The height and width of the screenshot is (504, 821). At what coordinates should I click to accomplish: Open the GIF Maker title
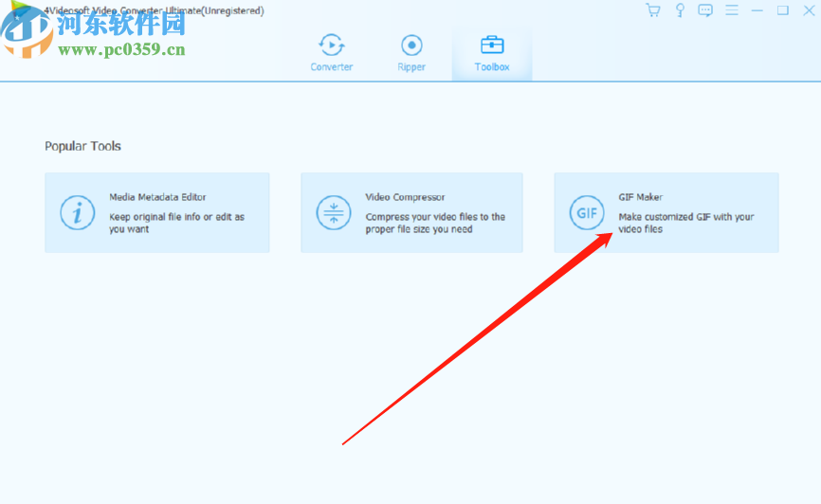[x=640, y=197]
